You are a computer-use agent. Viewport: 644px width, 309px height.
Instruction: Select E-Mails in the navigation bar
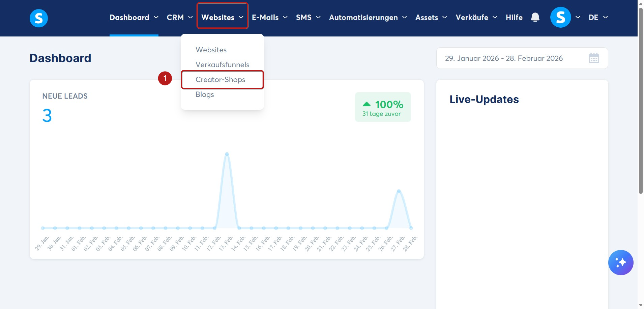265,17
